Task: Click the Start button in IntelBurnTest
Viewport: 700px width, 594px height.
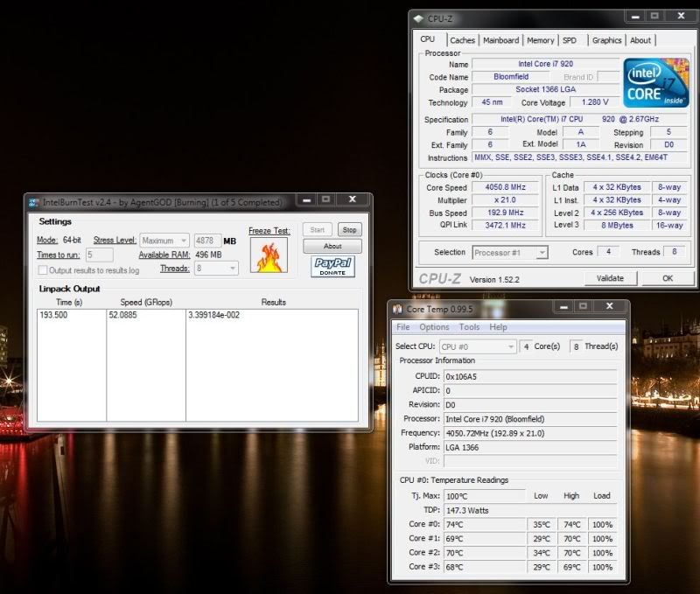Action: pyautogui.click(x=318, y=230)
